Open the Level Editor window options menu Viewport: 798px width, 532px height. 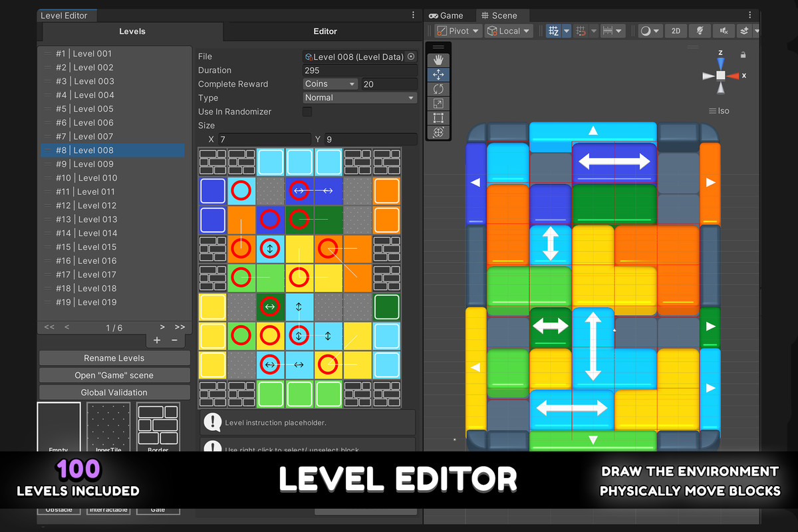tap(413, 14)
